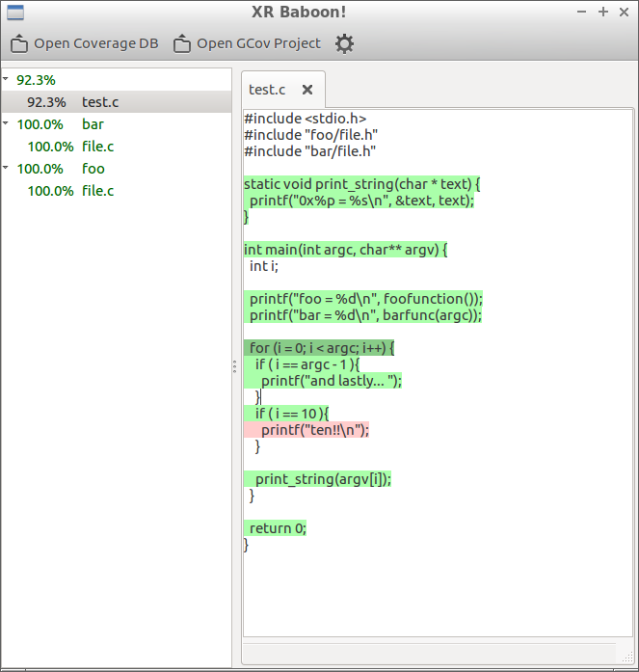
Task: Click the 'int main(int argc, char** argv)' line
Action: coord(345,250)
